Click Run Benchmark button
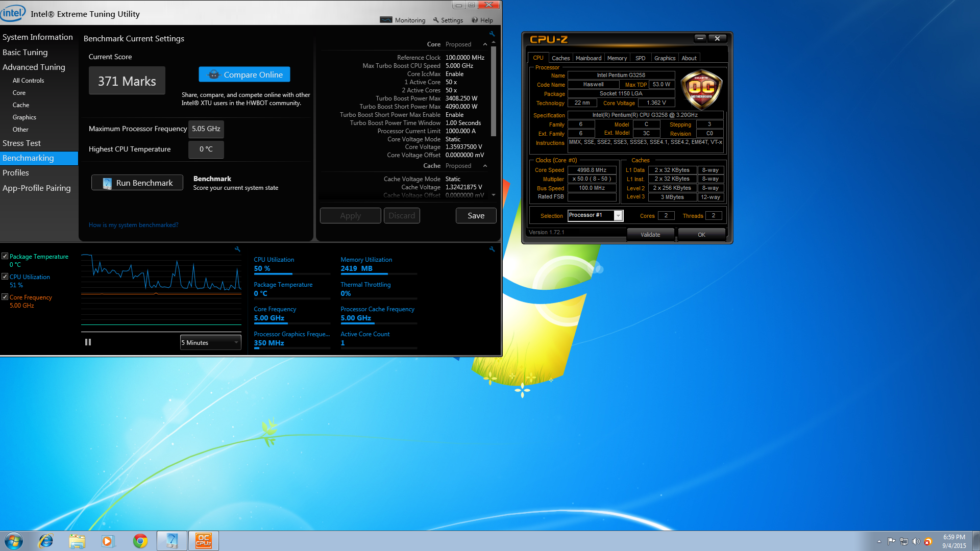Viewport: 980px width, 551px height. [x=137, y=183]
